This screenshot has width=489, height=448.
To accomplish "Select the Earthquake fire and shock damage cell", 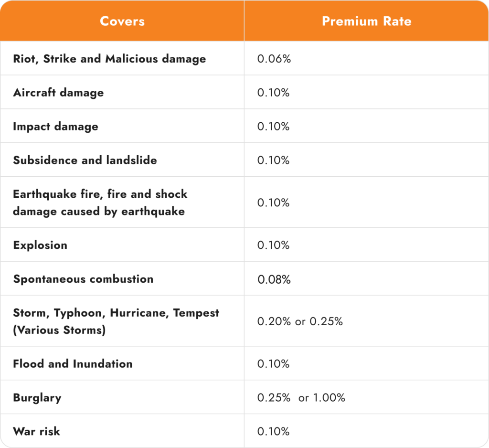I will (x=100, y=203).
